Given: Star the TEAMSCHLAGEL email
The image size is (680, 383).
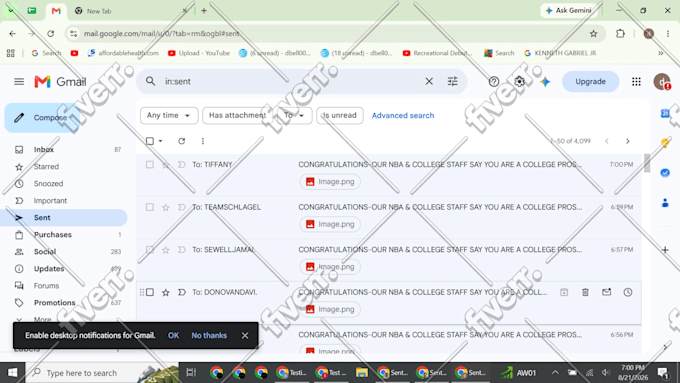Looking at the screenshot, I should (x=166, y=207).
